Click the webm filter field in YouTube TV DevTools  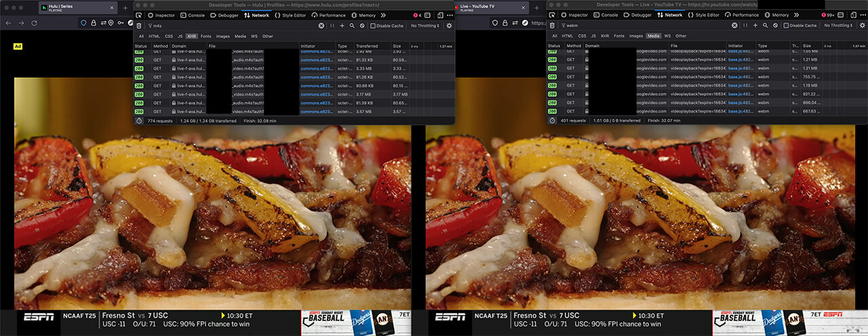(645, 26)
